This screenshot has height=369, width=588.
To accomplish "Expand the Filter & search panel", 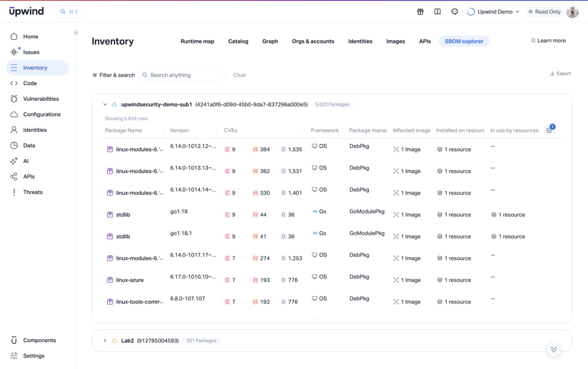I will 114,75.
